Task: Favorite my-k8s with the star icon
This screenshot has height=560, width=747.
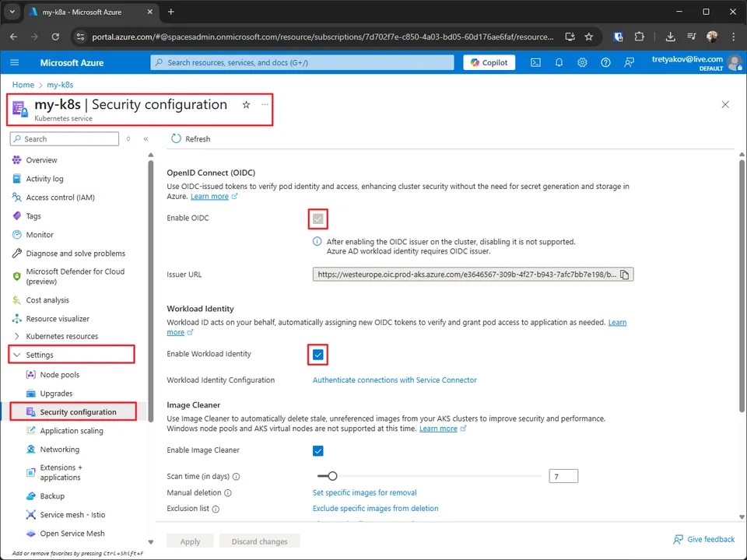Action: pyautogui.click(x=246, y=105)
